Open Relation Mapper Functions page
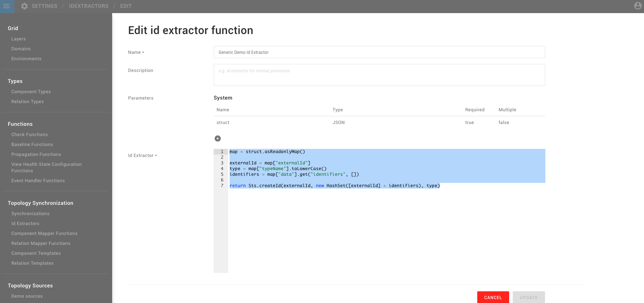The width and height of the screenshot is (644, 303). (x=41, y=243)
